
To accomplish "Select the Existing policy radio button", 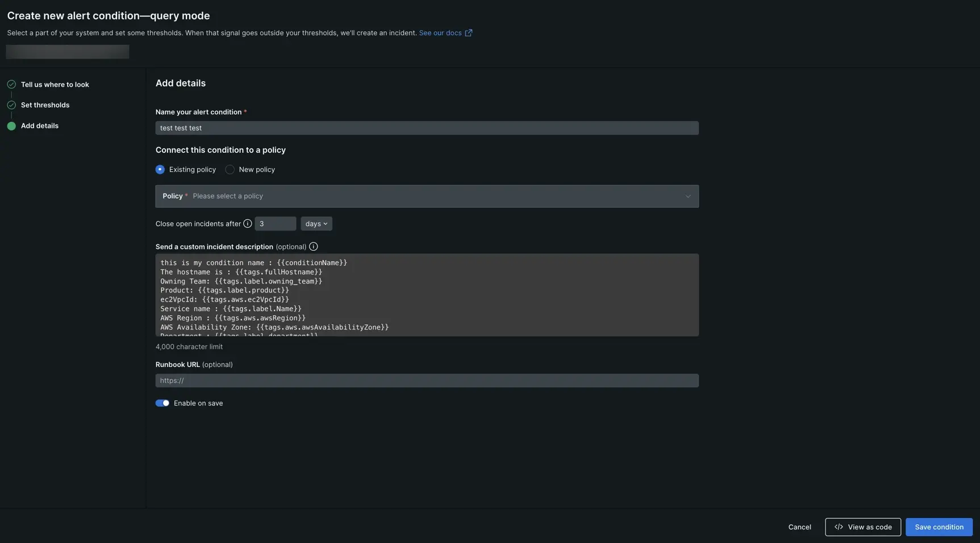I will tap(160, 170).
